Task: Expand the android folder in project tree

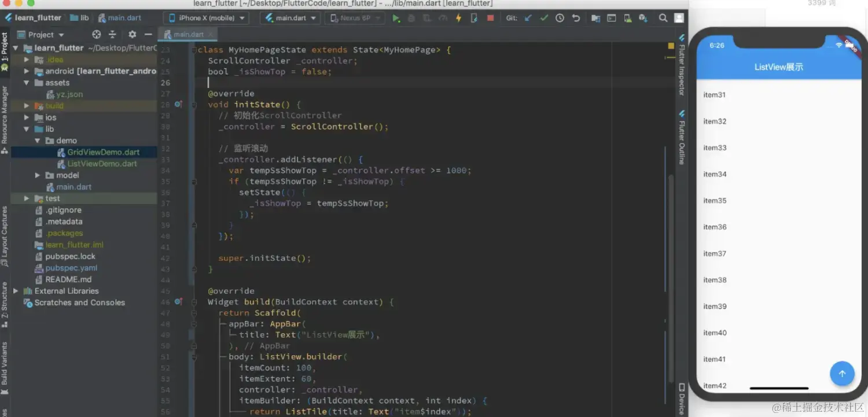Action: (26, 71)
